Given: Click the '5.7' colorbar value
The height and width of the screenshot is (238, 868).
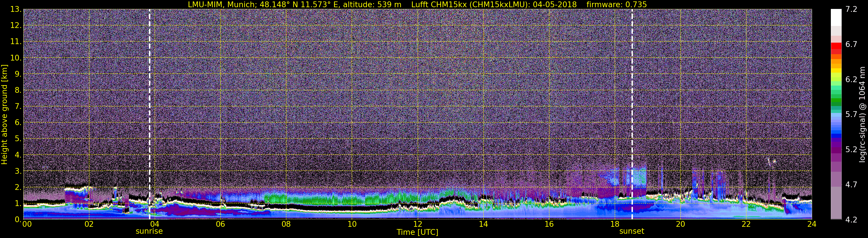Looking at the screenshot, I should pyautogui.click(x=851, y=114).
